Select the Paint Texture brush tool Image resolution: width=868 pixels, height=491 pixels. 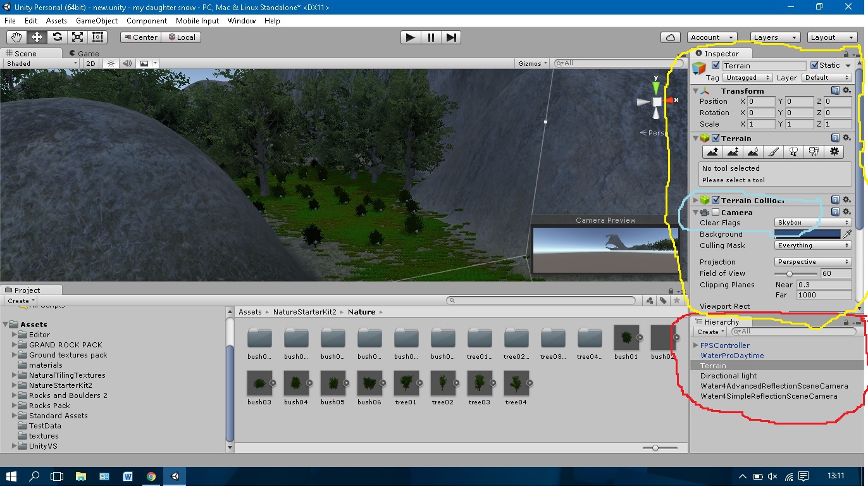pyautogui.click(x=773, y=152)
